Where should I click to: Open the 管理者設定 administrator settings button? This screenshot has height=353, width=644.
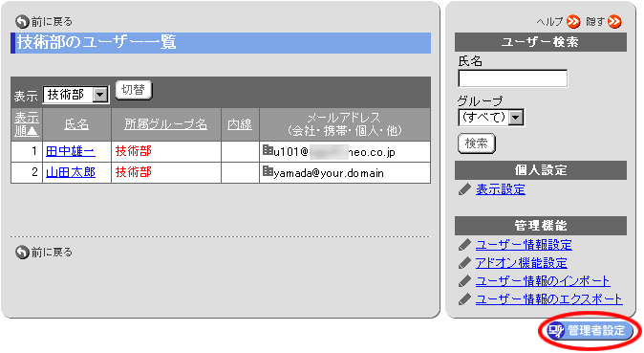coord(590,330)
